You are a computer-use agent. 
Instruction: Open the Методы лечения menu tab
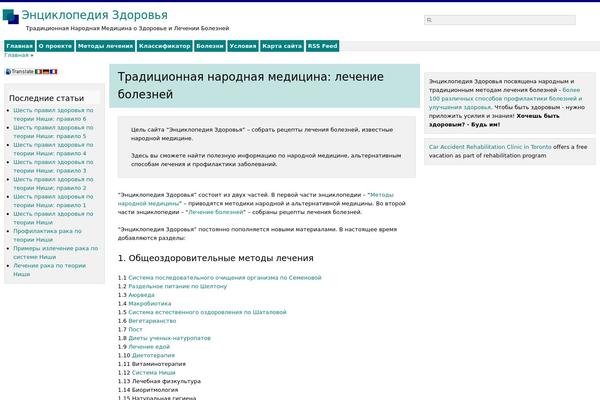[105, 46]
